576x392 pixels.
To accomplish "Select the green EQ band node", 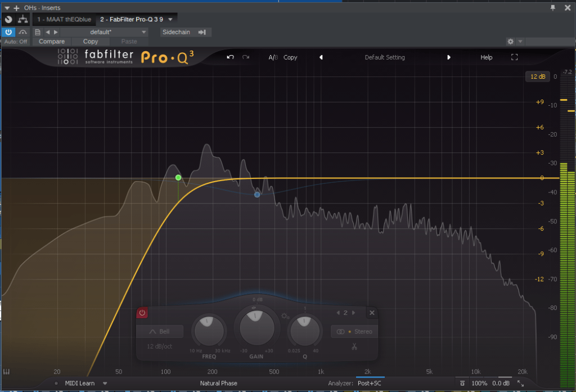I will (178, 178).
